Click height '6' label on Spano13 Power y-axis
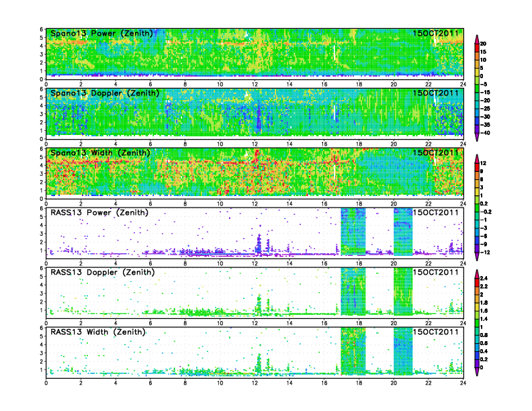Screen dimensions: 532x411 click(42, 29)
